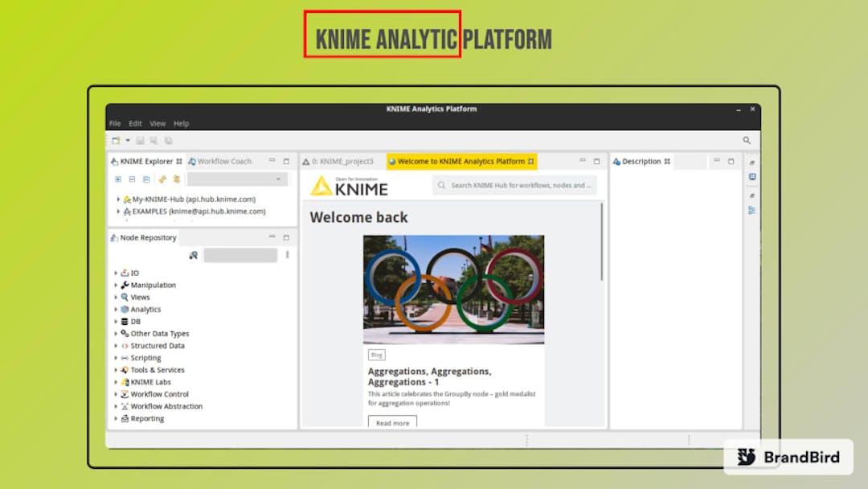
Task: Click the Read more button
Action: (392, 422)
